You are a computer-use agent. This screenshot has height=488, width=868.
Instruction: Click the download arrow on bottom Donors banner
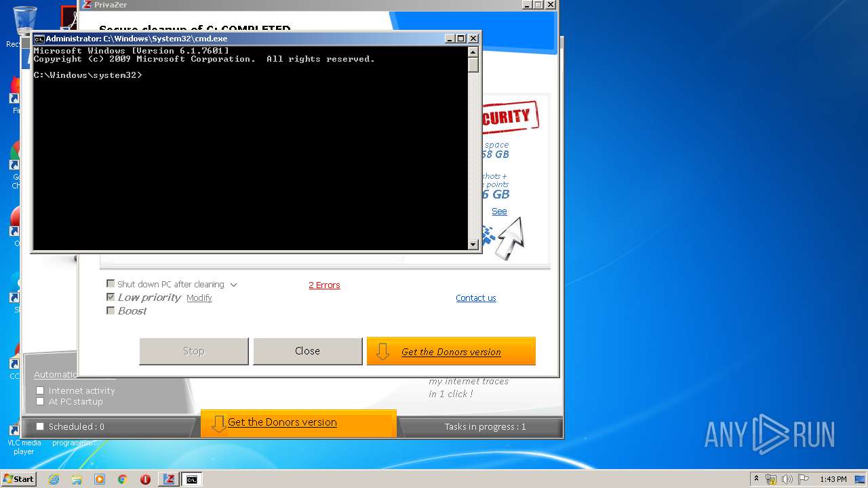pyautogui.click(x=218, y=424)
